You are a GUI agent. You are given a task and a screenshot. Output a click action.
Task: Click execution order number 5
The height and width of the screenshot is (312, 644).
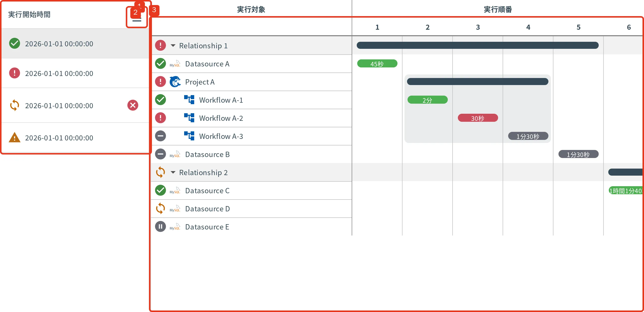click(x=578, y=27)
